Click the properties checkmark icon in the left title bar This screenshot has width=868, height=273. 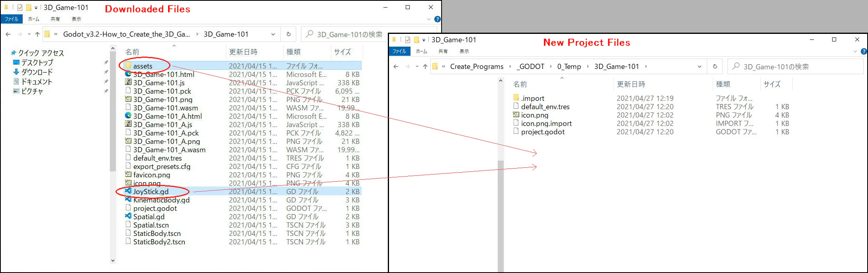tap(20, 8)
